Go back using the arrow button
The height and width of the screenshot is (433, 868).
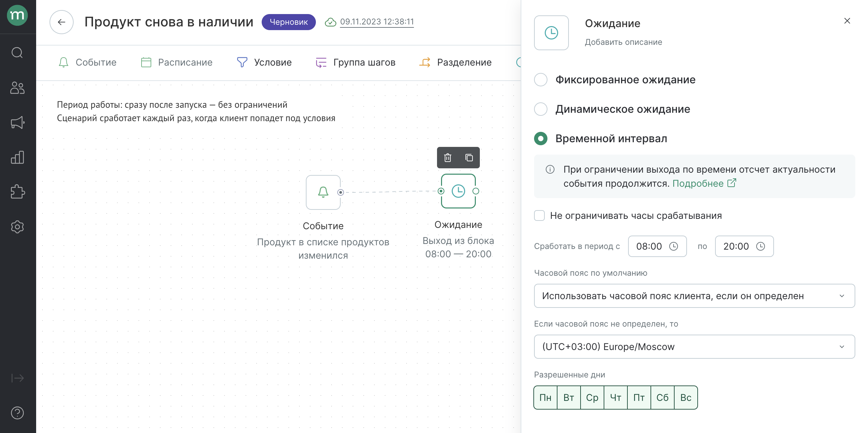coord(61,22)
